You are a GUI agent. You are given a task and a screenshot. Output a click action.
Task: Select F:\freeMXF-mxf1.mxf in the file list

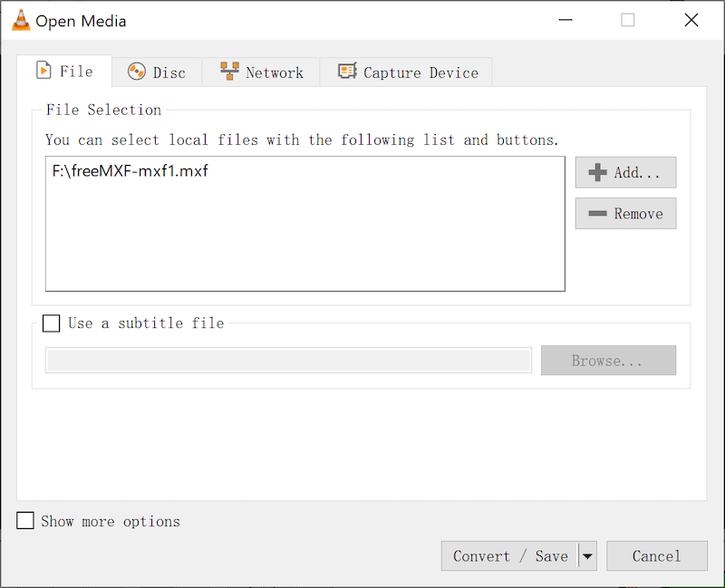pyautogui.click(x=130, y=170)
